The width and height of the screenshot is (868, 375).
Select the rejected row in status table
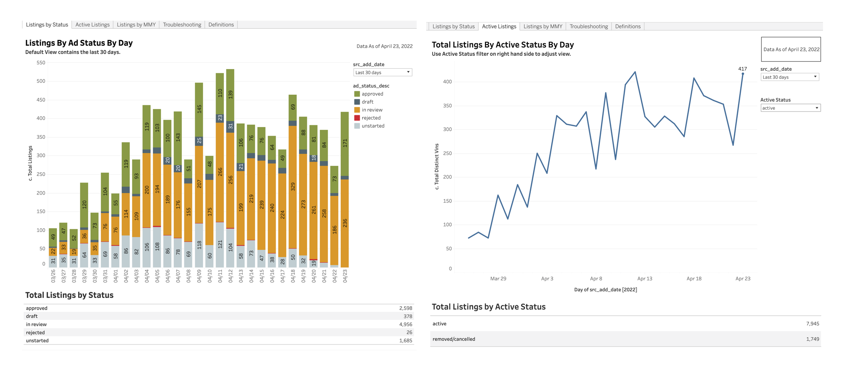(x=219, y=332)
